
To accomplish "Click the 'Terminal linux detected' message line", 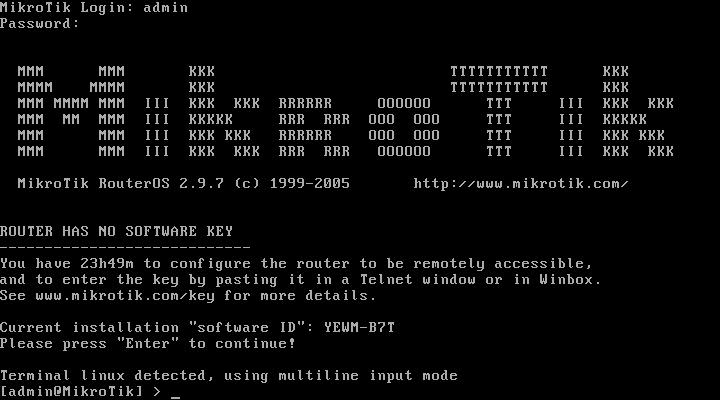I will tap(229, 376).
